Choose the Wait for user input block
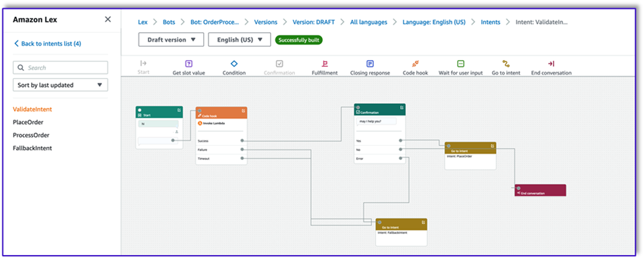Viewport: 644px width, 259px height. point(460,63)
